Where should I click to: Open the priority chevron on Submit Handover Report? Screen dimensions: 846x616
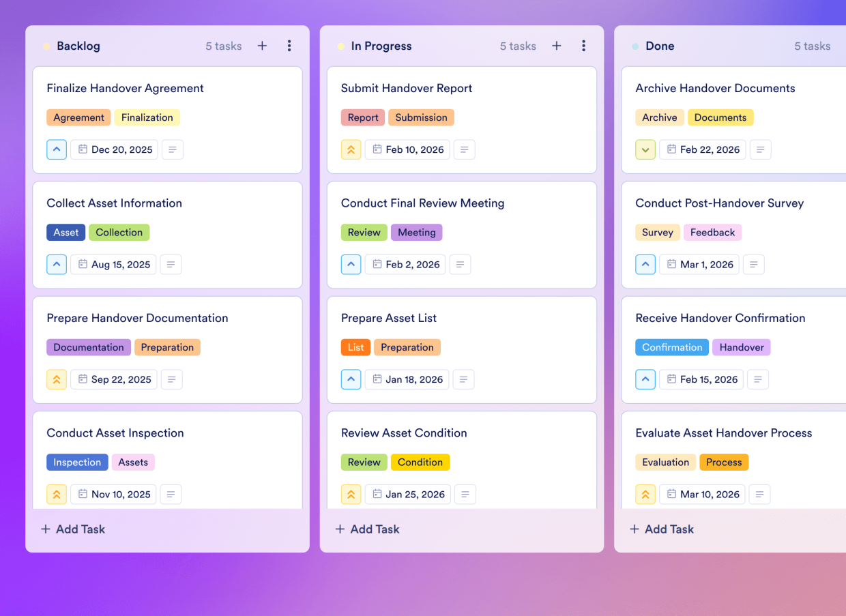[351, 149]
